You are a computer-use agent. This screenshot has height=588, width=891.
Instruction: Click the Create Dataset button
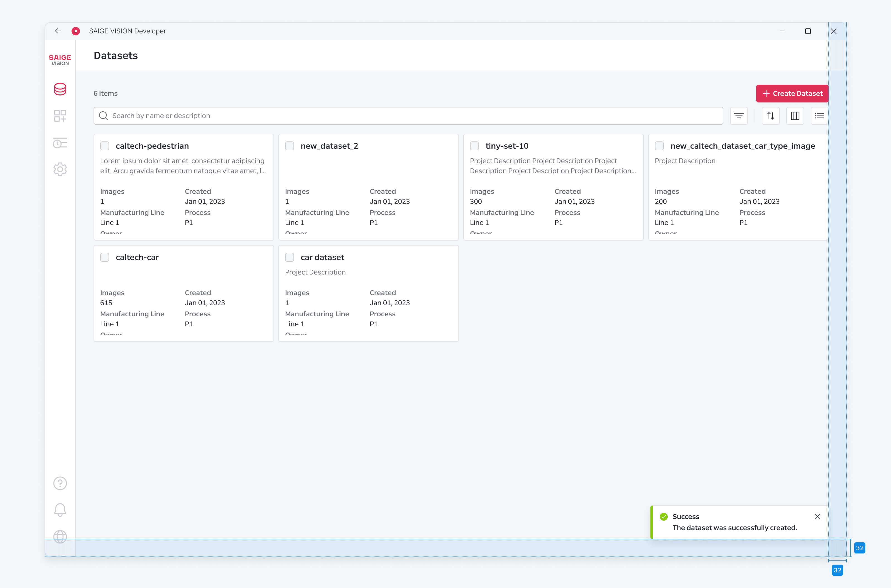(792, 93)
